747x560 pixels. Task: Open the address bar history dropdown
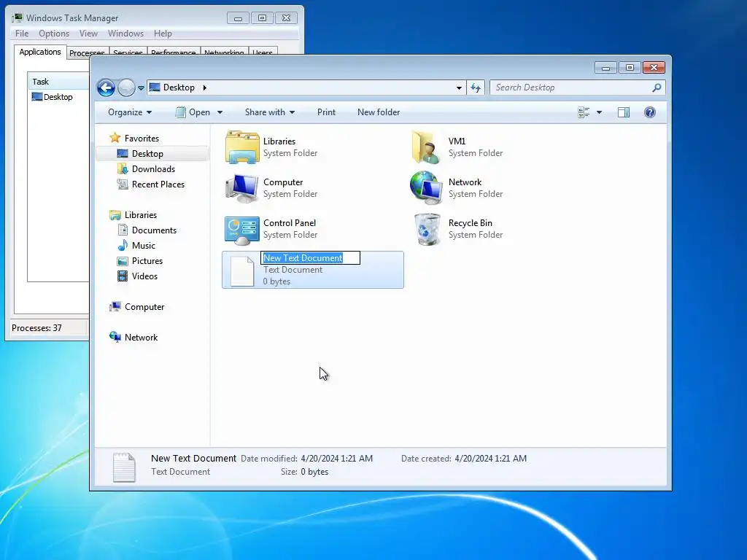(459, 87)
